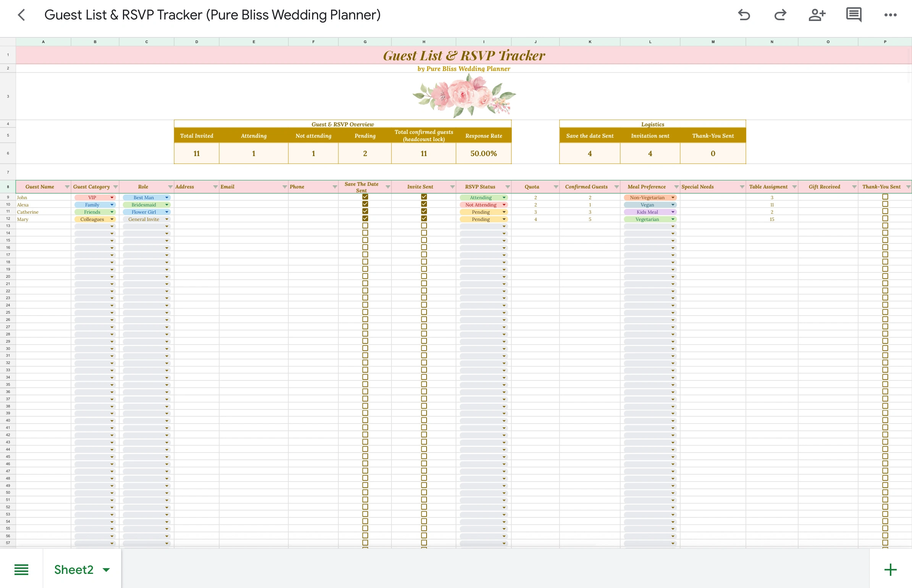This screenshot has height=588, width=912.
Task: Click the Guest Name column filter icon
Action: coord(67,187)
